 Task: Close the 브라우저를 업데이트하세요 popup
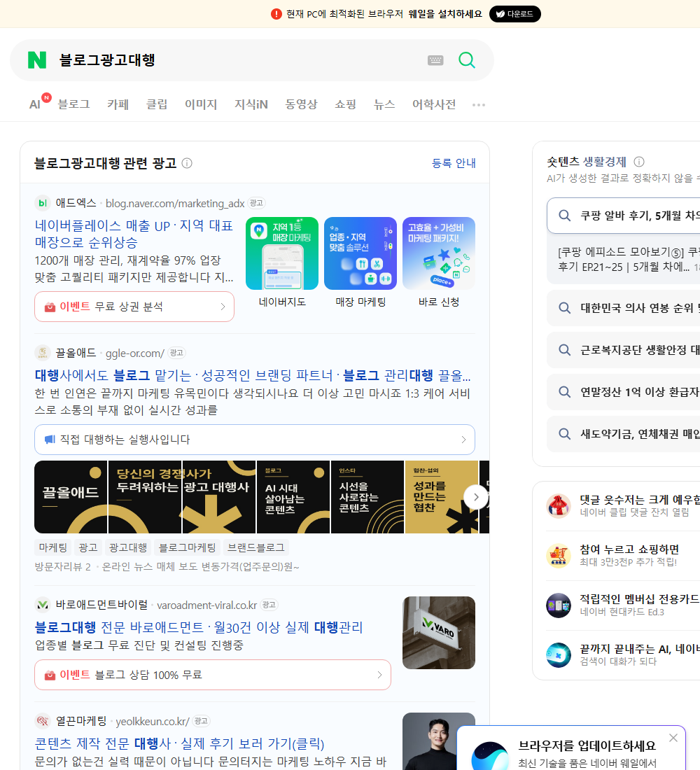(x=673, y=738)
